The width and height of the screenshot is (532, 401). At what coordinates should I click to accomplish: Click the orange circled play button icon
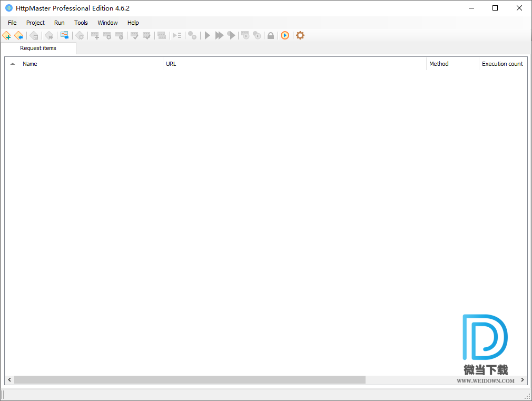pos(285,35)
